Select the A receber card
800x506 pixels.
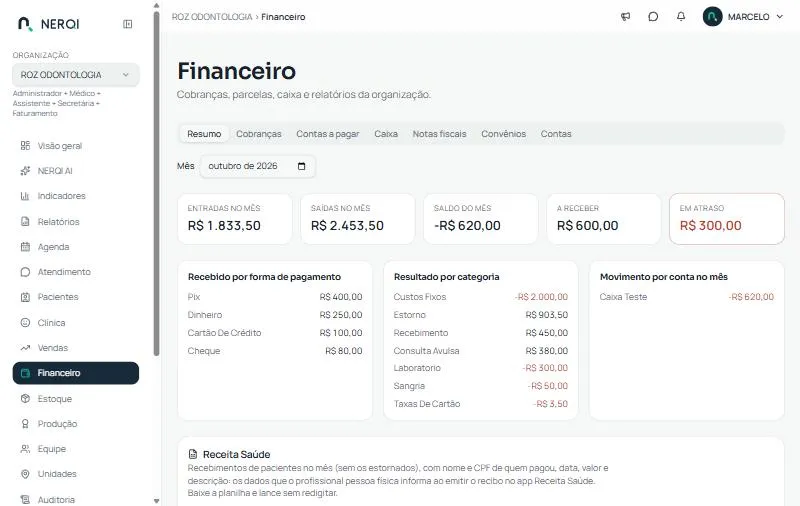(604, 219)
